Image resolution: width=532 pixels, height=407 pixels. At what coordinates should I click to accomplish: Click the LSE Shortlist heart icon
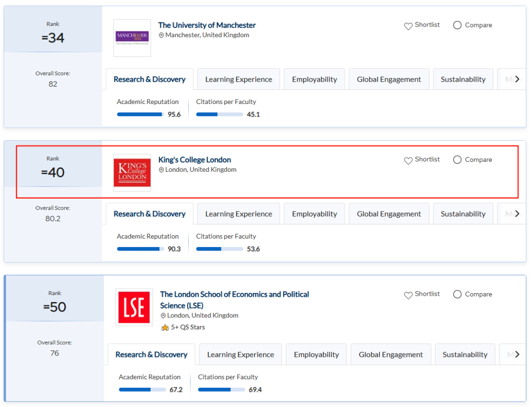point(408,295)
